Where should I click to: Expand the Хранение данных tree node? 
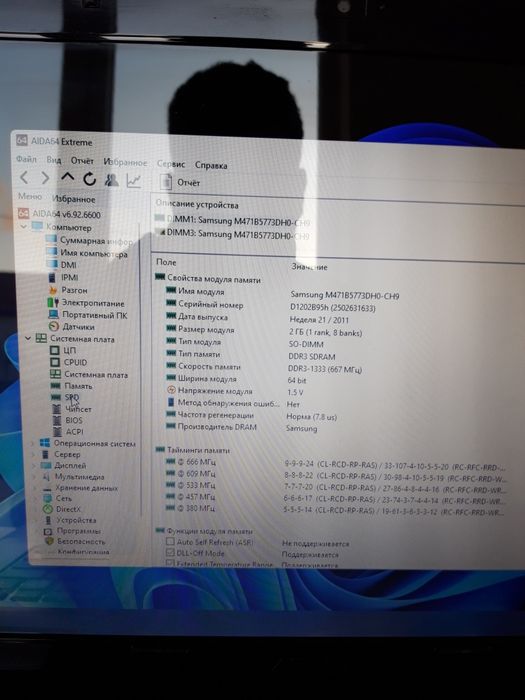coord(33,488)
